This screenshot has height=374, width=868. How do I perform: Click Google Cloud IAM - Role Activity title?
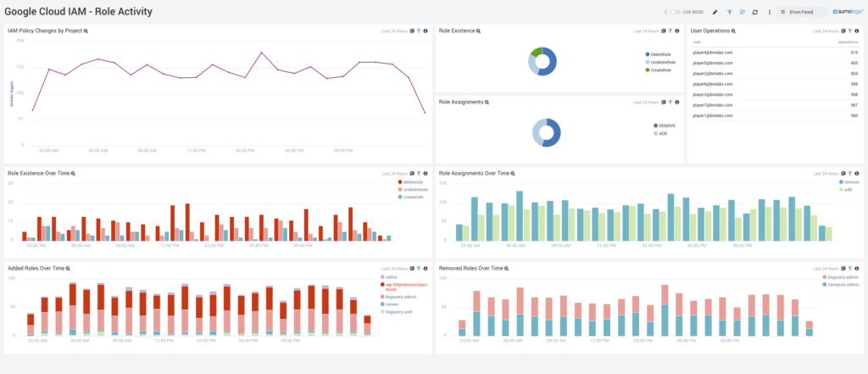[x=78, y=12]
